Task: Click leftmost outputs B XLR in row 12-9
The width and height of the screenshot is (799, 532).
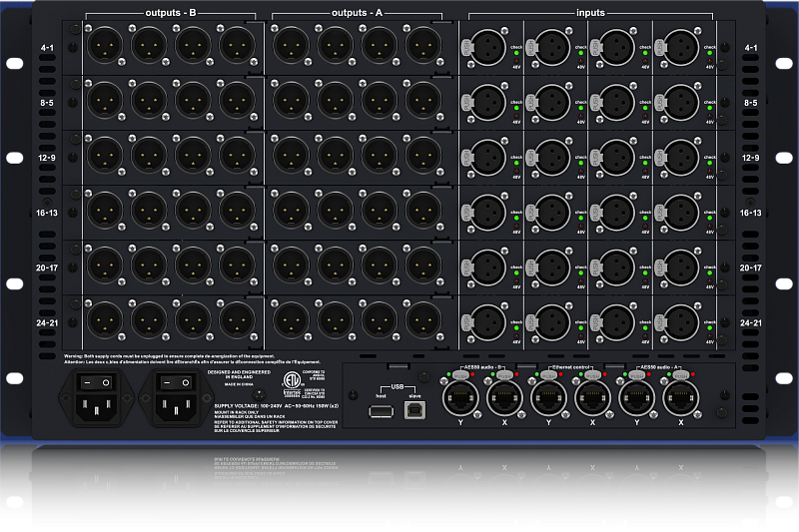Action: click(x=105, y=156)
